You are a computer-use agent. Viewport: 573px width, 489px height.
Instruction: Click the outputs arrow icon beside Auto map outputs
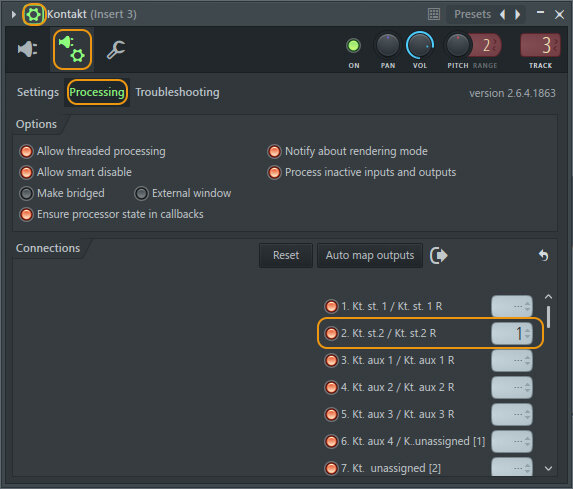[x=439, y=255]
